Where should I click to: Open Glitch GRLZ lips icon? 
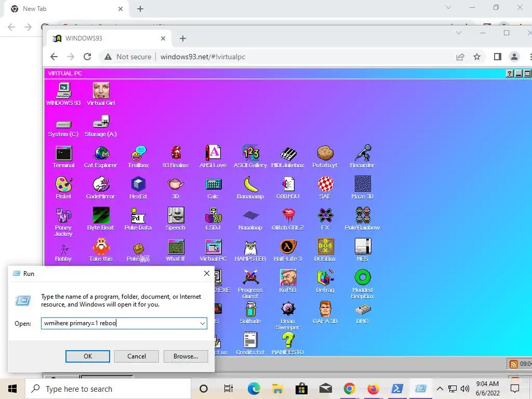(x=288, y=219)
